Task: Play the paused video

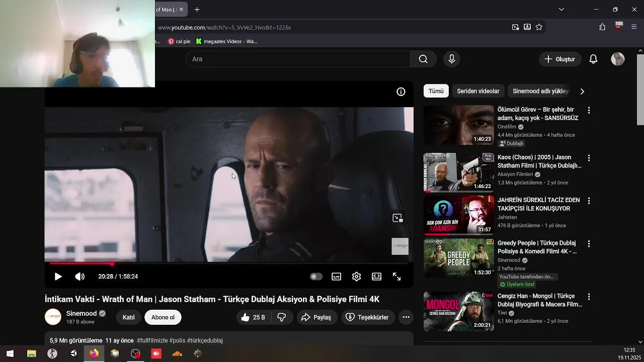Action: (58, 277)
